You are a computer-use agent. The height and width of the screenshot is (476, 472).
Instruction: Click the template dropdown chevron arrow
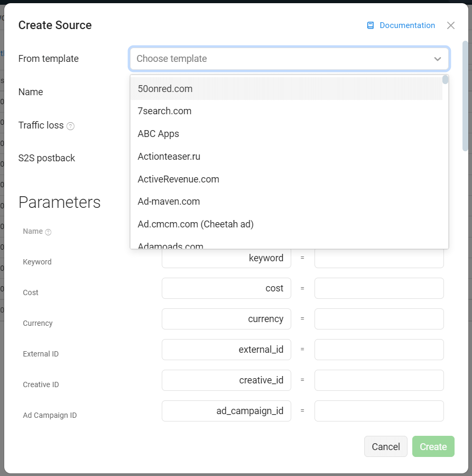coord(438,59)
